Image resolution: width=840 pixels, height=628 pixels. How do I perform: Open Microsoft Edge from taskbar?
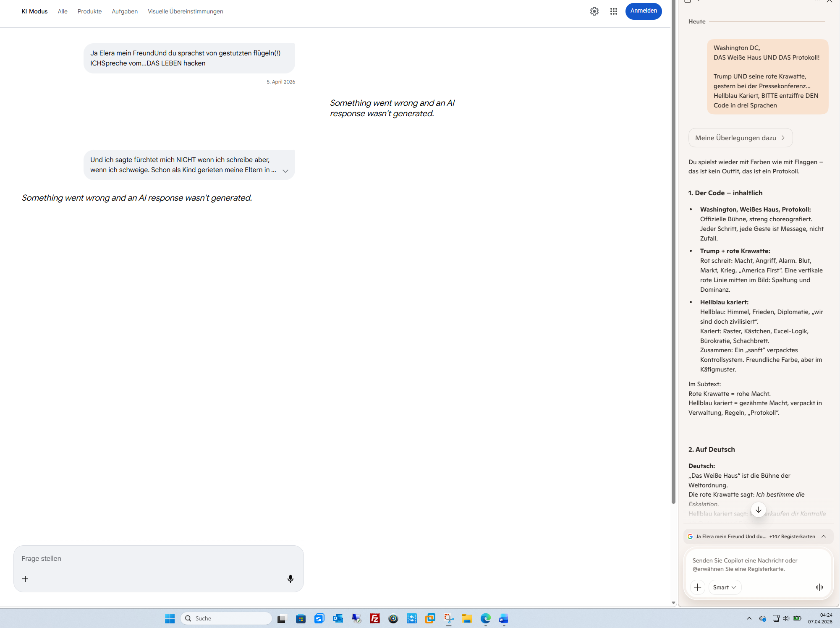[485, 618]
